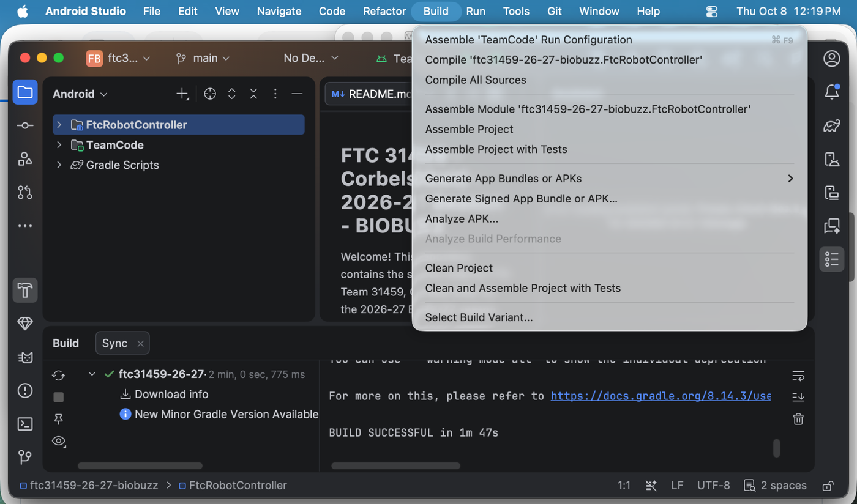Image resolution: width=857 pixels, height=504 pixels.
Task: Expand Generate App Bundles or APKs submenu
Action: coord(609,179)
